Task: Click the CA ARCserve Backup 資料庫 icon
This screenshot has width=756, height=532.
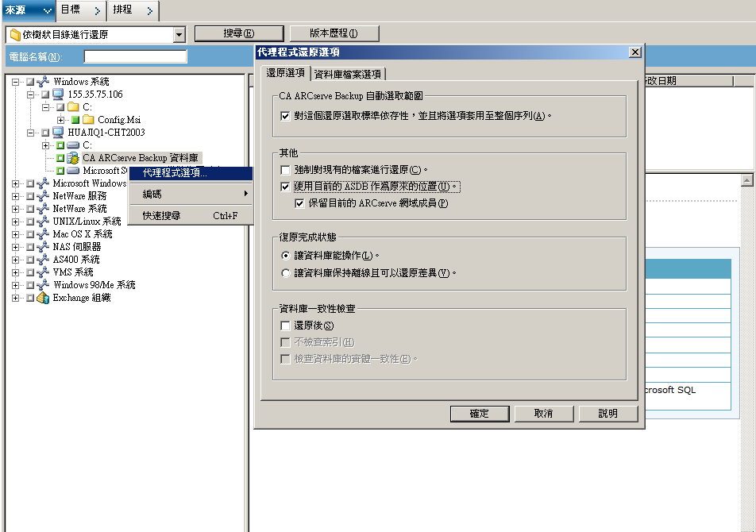Action: point(73,157)
